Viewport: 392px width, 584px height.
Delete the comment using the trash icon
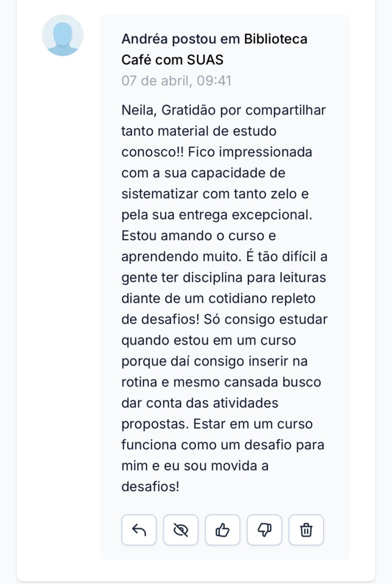tap(306, 530)
